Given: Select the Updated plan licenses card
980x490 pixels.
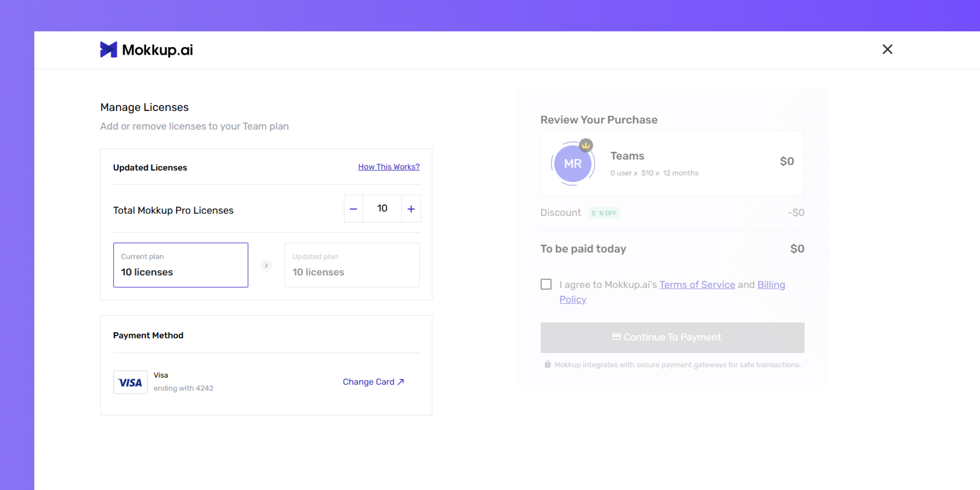Looking at the screenshot, I should tap(352, 265).
